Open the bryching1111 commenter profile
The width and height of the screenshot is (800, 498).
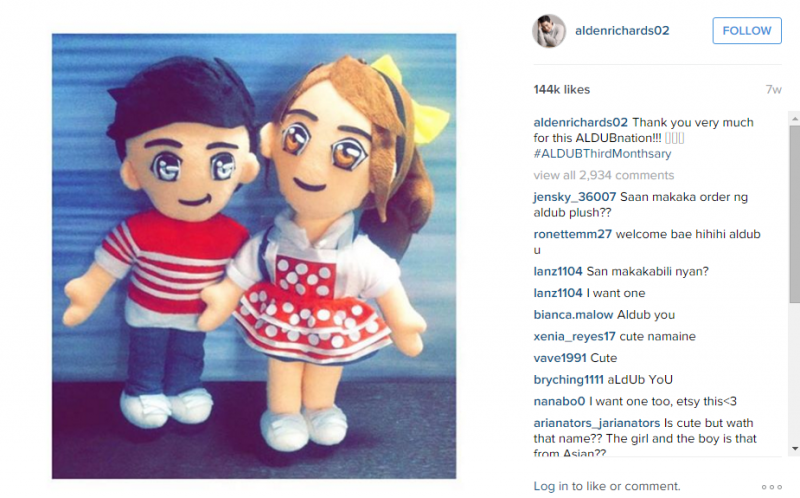[568, 380]
